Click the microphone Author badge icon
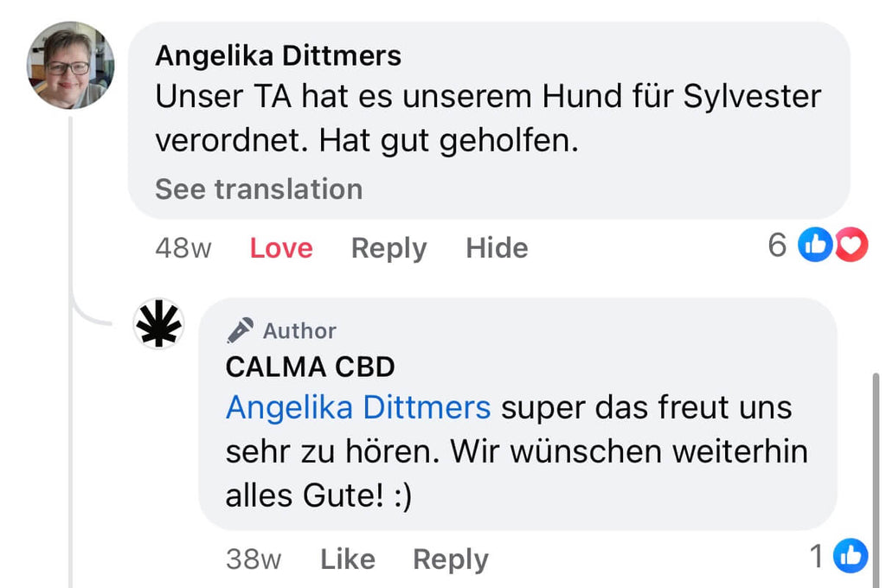The height and width of the screenshot is (588, 886). [240, 329]
